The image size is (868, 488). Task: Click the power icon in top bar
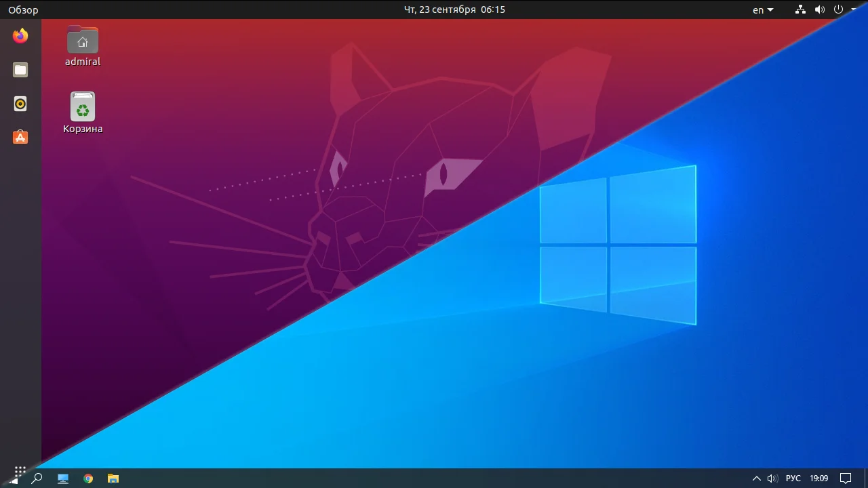point(838,9)
